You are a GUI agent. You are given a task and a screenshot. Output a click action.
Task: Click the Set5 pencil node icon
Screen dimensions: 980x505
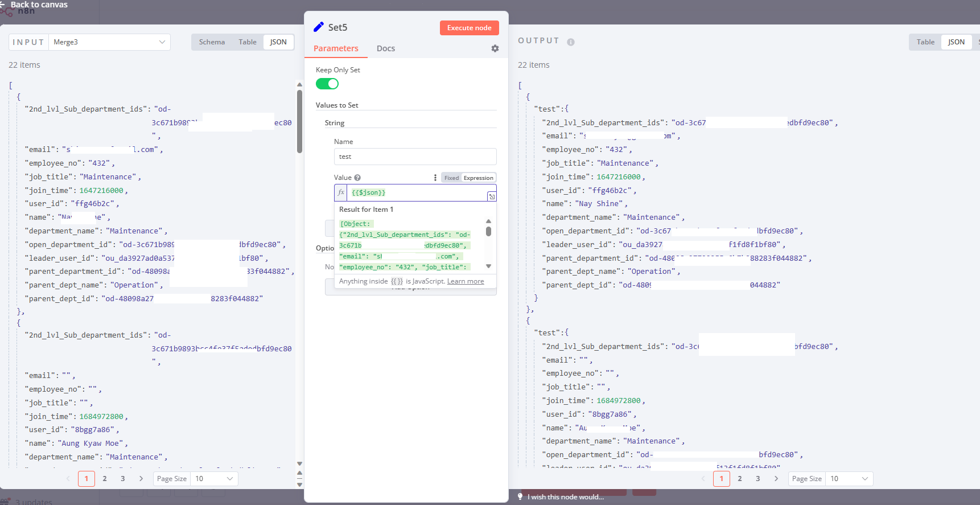click(x=319, y=27)
